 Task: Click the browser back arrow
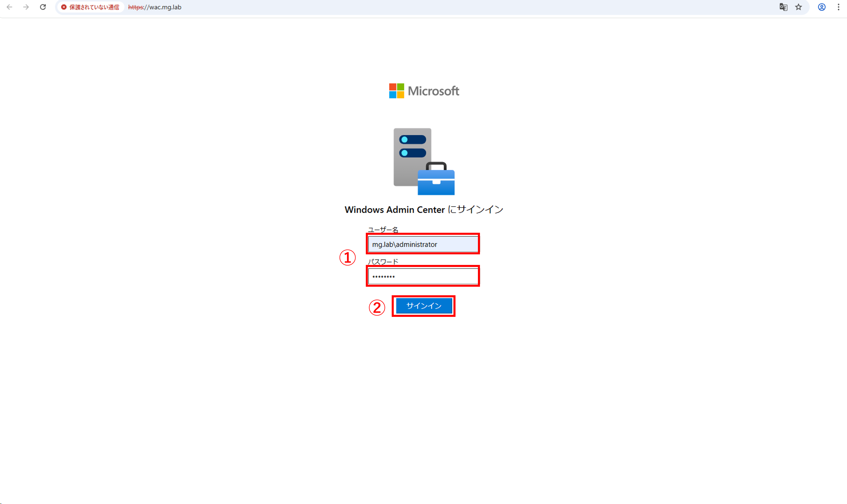pos(10,7)
